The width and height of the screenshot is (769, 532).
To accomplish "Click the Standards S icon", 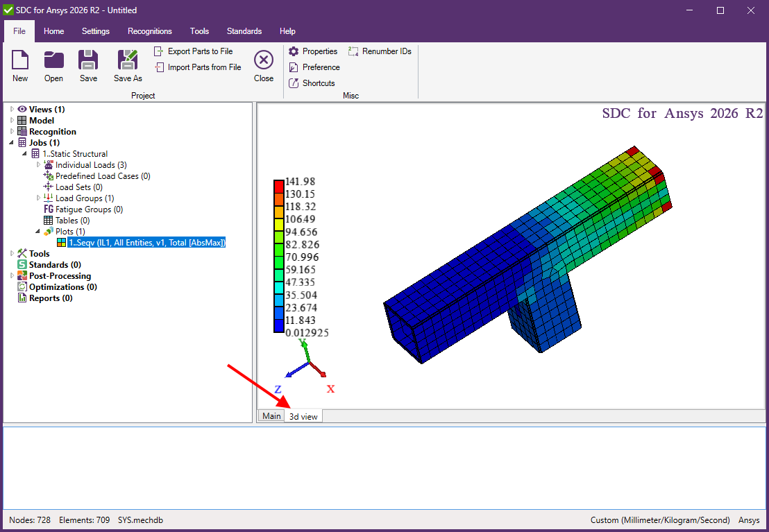I will (22, 265).
